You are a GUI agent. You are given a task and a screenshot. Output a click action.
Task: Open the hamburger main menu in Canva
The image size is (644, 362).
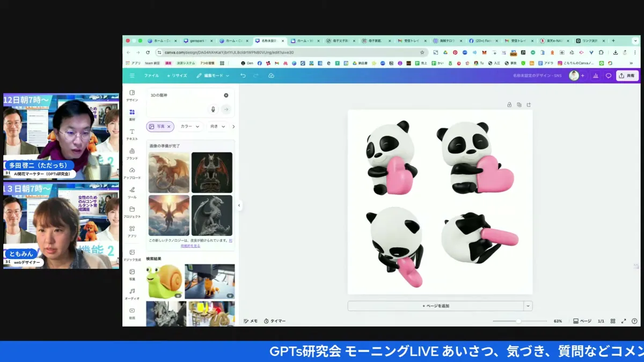(x=132, y=76)
